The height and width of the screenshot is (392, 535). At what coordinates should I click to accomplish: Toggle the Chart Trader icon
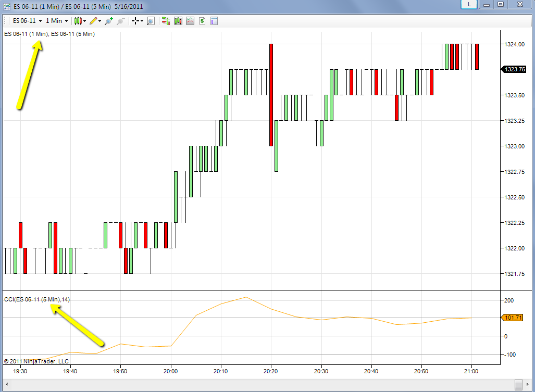[166, 21]
